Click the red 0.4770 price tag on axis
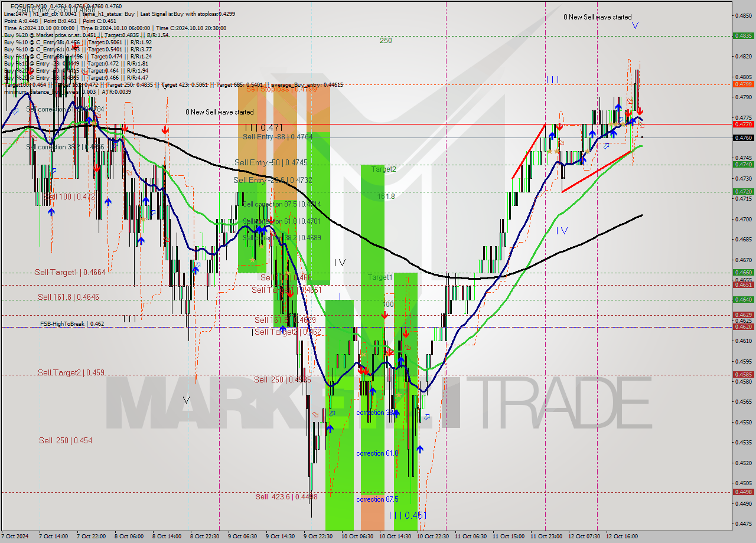Image resolution: width=756 pixels, height=543 pixels. (x=743, y=124)
